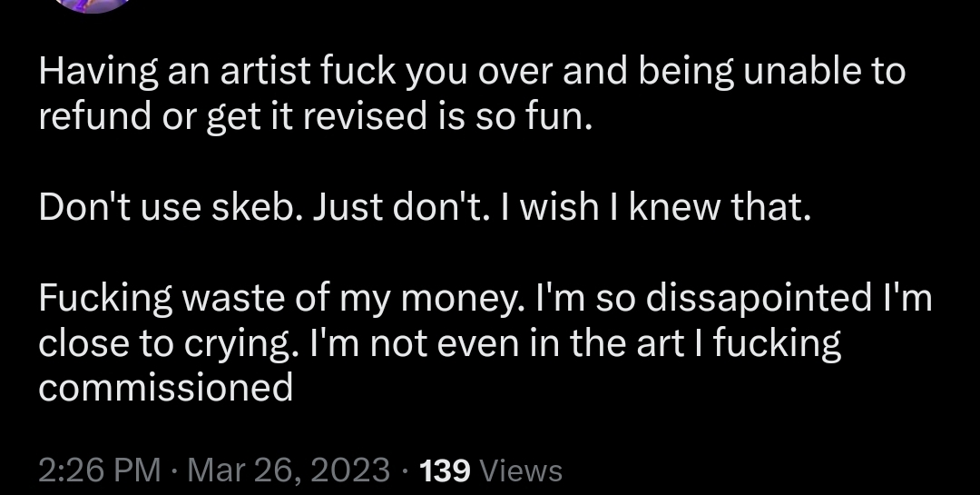
Task: Click the 2:26 PM timestamp
Action: [100, 470]
